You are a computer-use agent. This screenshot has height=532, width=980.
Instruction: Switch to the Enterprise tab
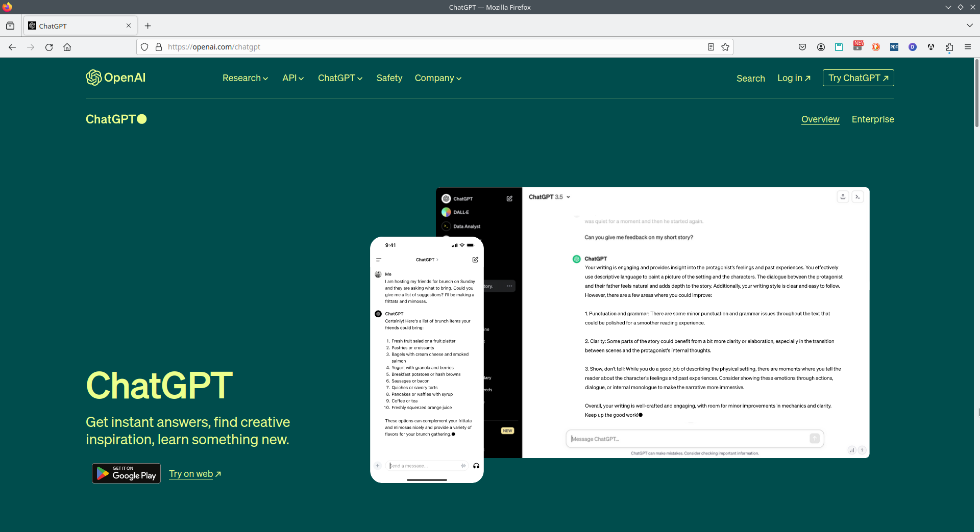click(873, 119)
